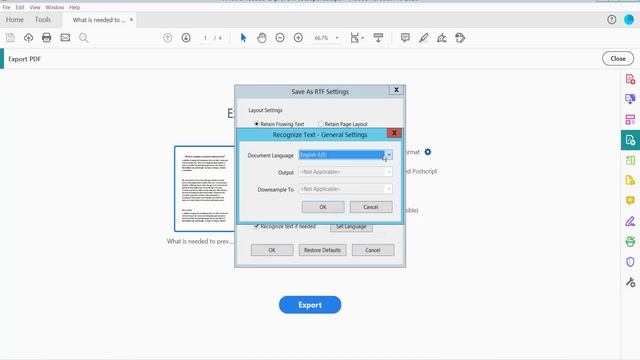The height and width of the screenshot is (360, 640).
Task: Open the Fill & Sign sidebar tool
Action: tap(630, 221)
